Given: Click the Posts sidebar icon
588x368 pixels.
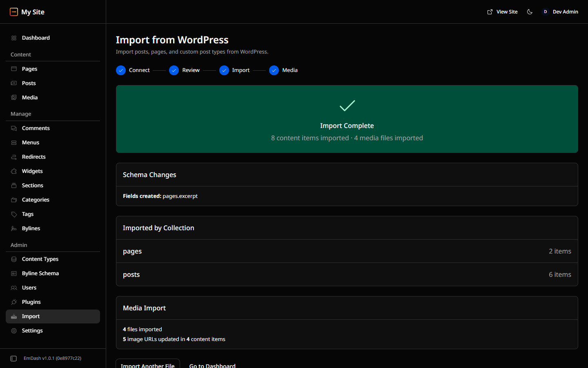Looking at the screenshot, I should click(x=14, y=83).
